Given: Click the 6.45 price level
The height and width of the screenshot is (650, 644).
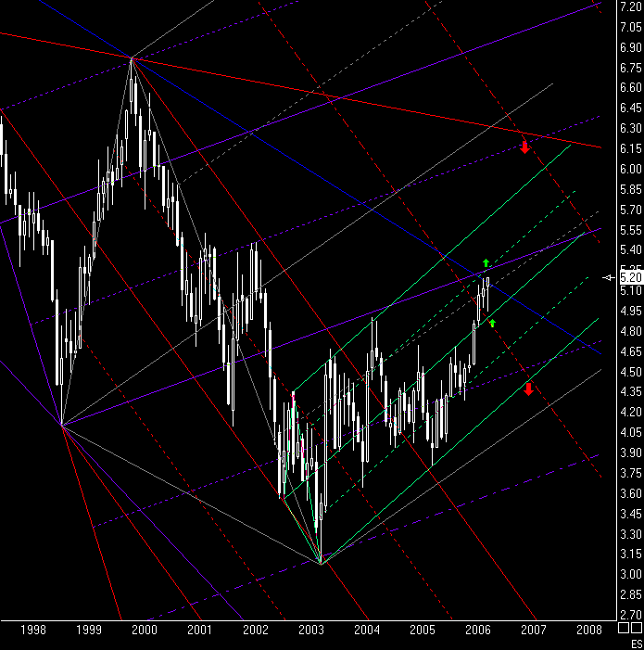Looking at the screenshot, I should coord(631,108).
